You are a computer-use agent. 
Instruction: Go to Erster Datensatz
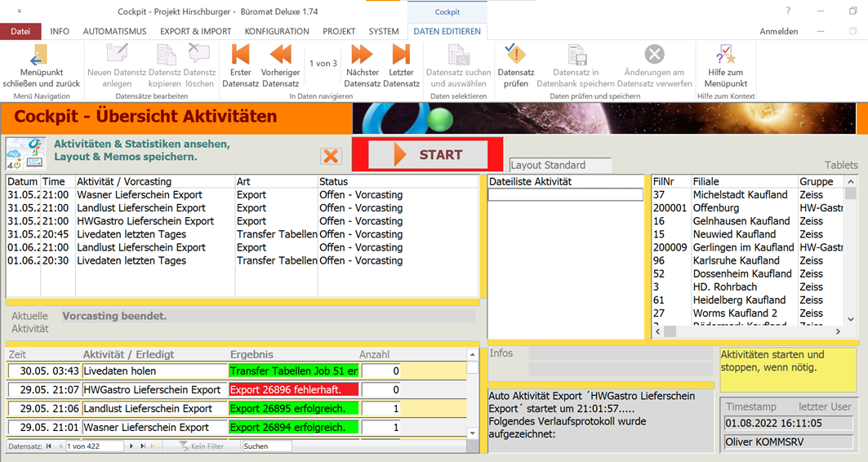[x=240, y=56]
